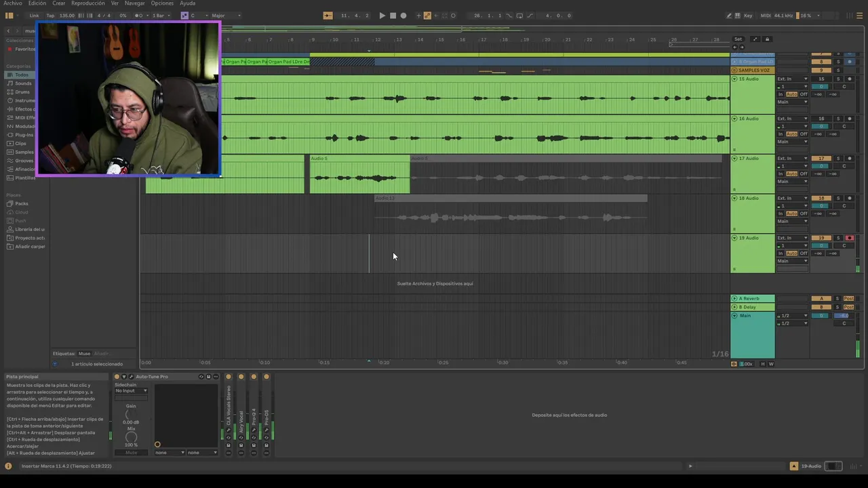Toggle the follow playback button
Screen dimensions: 868x488
(x=328, y=16)
